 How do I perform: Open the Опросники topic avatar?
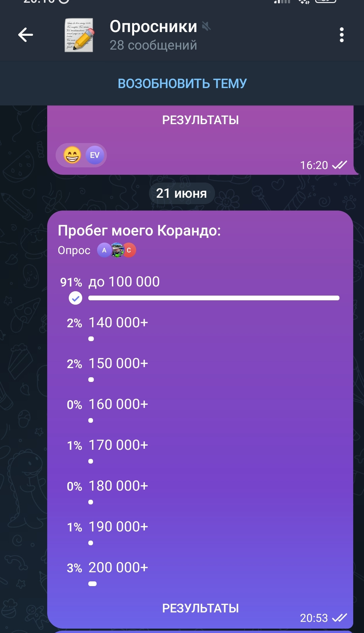(79, 35)
